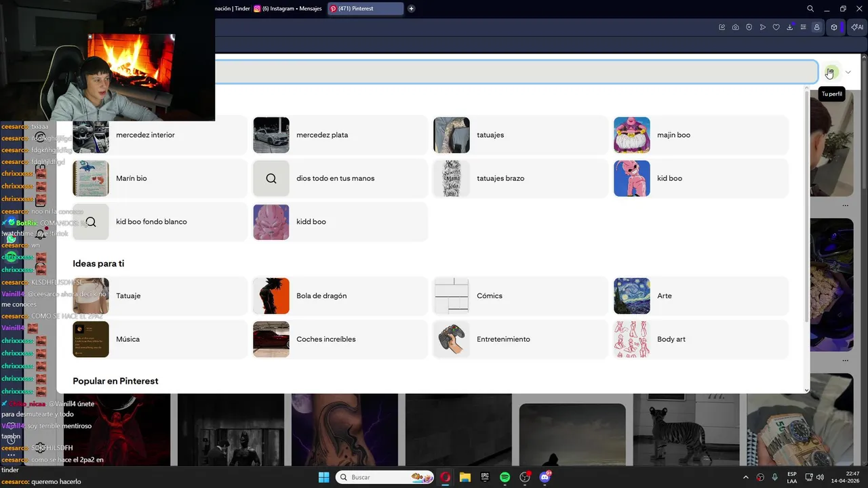The image size is (868, 488).
Task: Click the tab search magnifier icon
Action: (810, 9)
